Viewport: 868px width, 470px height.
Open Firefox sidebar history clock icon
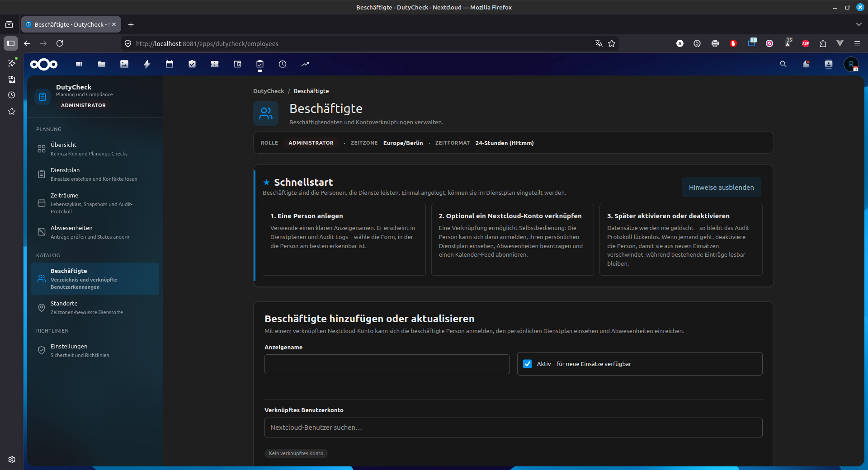[12, 95]
